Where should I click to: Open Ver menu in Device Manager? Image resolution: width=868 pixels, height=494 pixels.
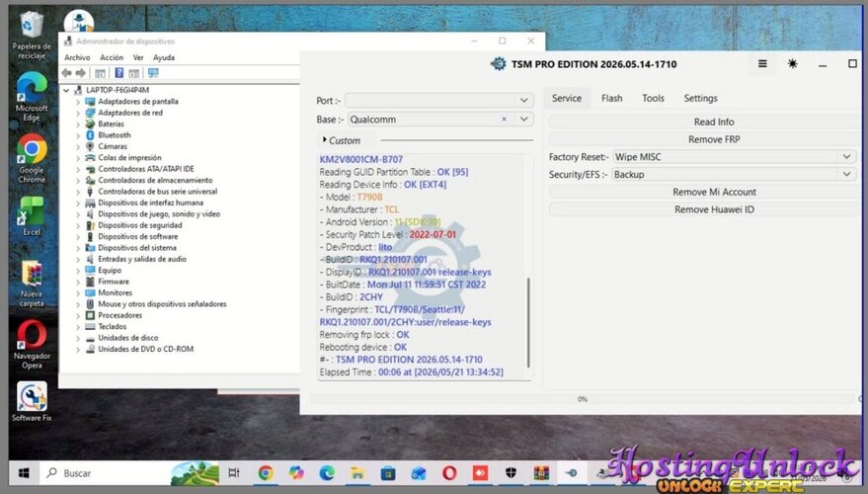tap(138, 57)
